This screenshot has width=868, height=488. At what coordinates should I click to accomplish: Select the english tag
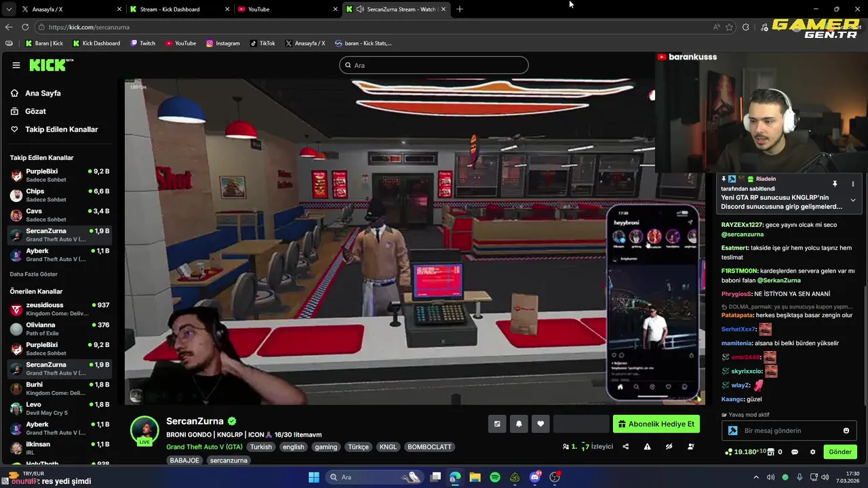[294, 447]
